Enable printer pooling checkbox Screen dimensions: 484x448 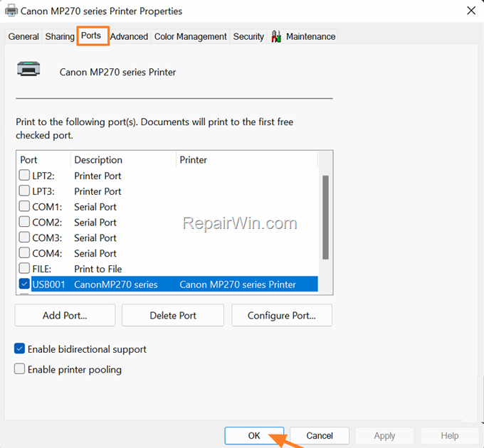[x=19, y=369]
